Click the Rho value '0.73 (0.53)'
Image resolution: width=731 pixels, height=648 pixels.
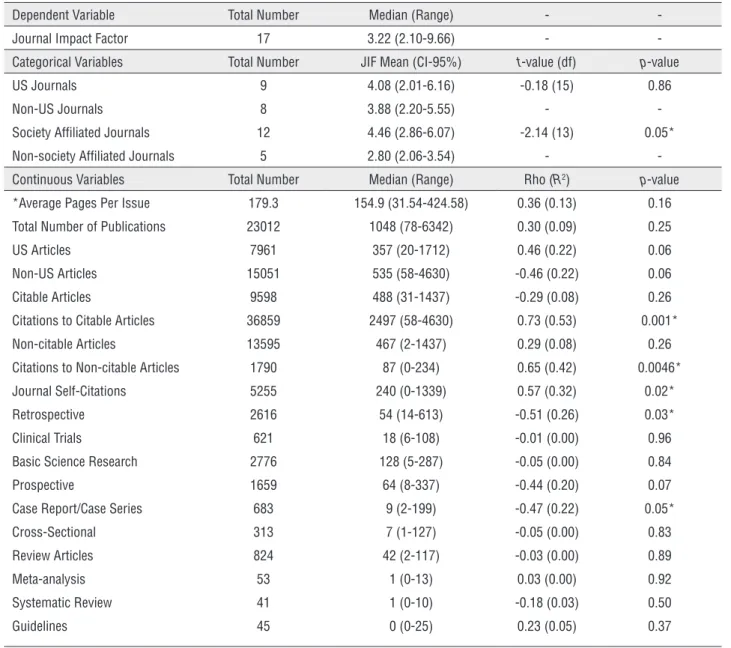(546, 321)
